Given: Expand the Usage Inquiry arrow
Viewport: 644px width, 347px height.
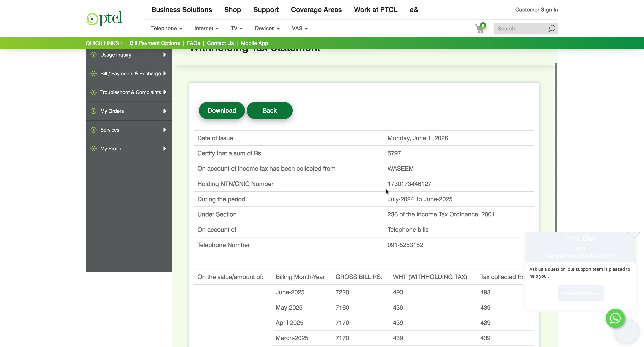Looking at the screenshot, I should click(x=164, y=55).
